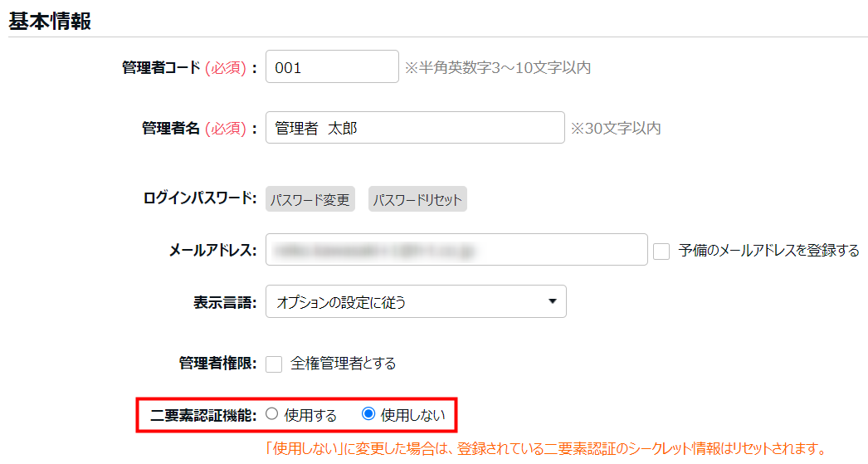The height and width of the screenshot is (464, 868).
Task: Click the 基本情報 section heading
Action: pos(50,22)
